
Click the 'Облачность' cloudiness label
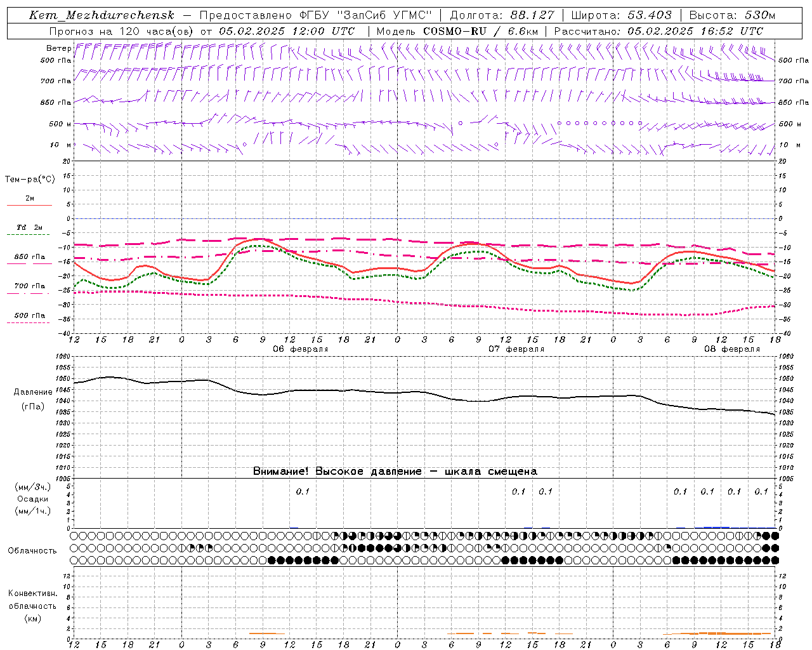click(x=32, y=551)
